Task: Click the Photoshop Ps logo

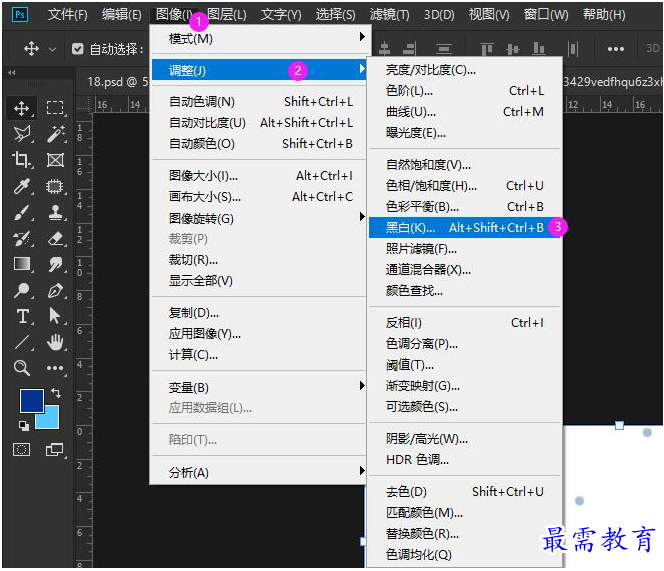Action: [19, 15]
